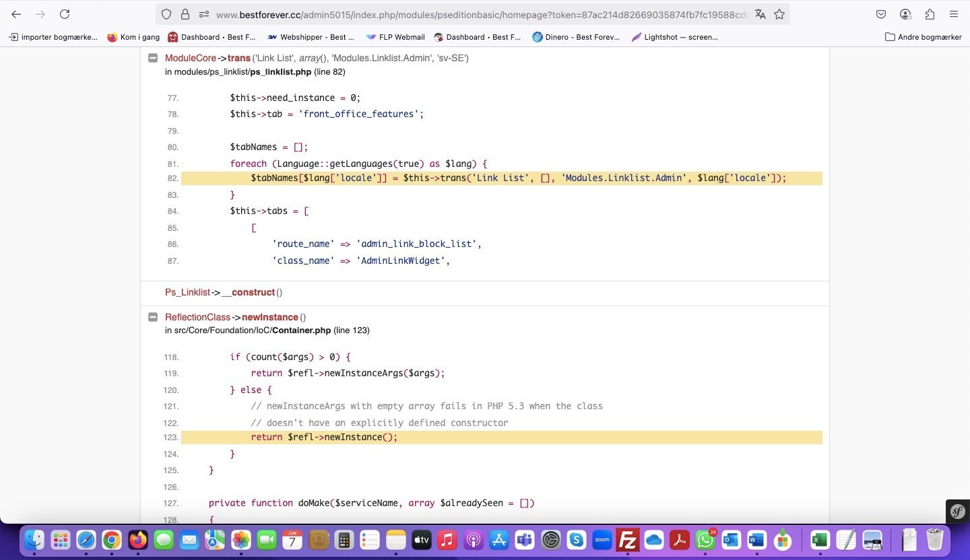Click the Ps_Linklist->__construct trace entry
The width and height of the screenshot is (970, 560).
(223, 292)
